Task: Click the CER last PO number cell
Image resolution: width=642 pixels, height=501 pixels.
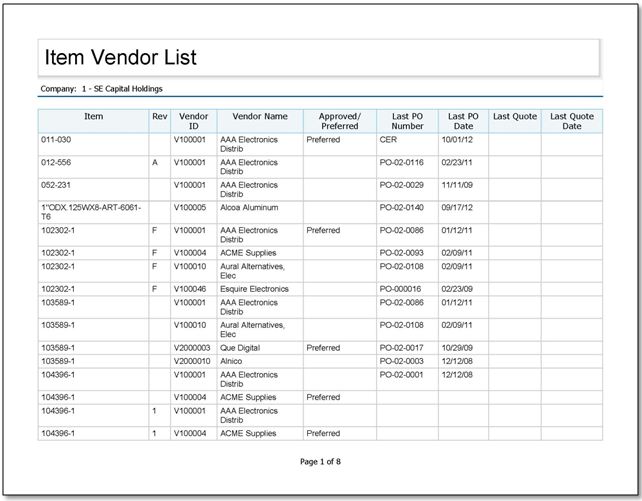Action: [388, 140]
